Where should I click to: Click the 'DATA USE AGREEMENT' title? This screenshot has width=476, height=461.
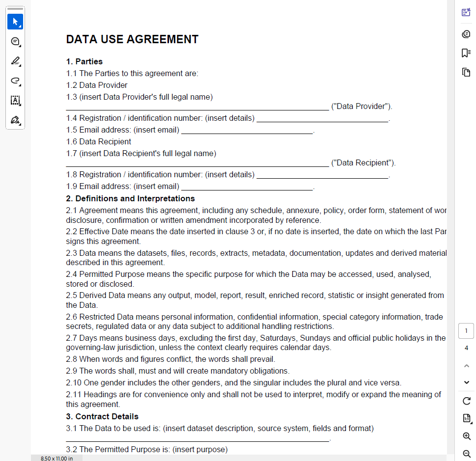tap(132, 39)
